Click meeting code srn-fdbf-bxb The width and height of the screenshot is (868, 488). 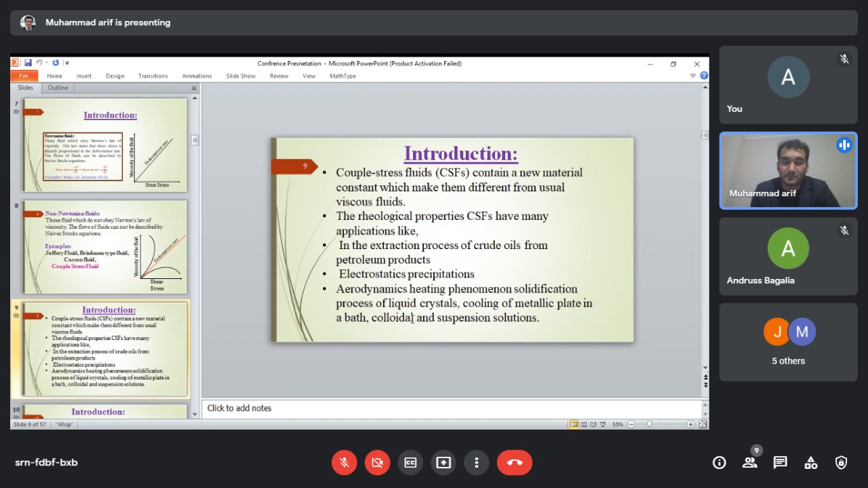pos(46,462)
